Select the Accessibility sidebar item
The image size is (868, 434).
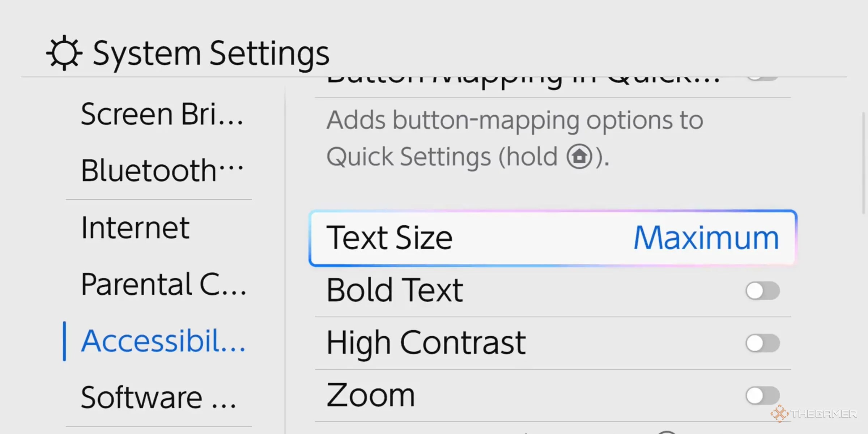[x=163, y=341]
